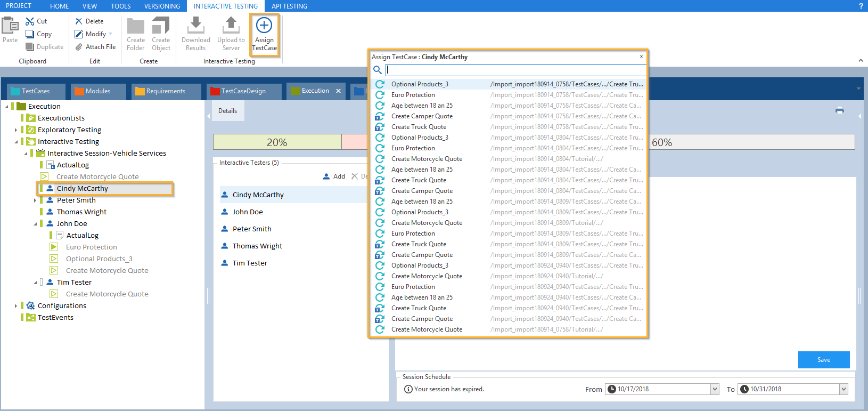The height and width of the screenshot is (411, 868).
Task: Click the Download Results icon
Action: pyautogui.click(x=195, y=25)
